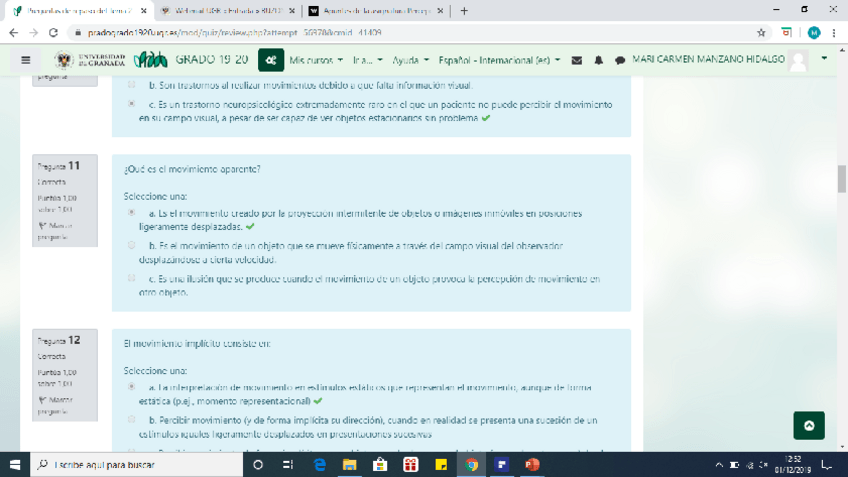The width and height of the screenshot is (848, 477).
Task: Close the Webmail UGR tab
Action: (x=292, y=11)
